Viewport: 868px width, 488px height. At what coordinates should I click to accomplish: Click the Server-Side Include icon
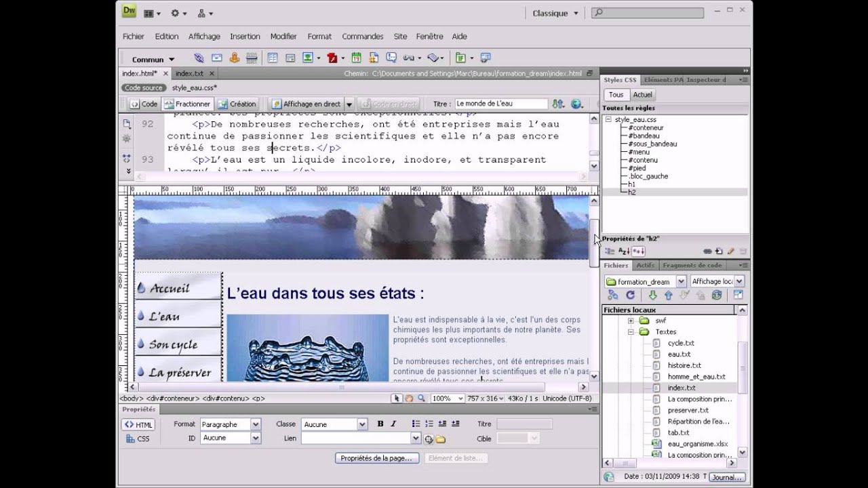click(x=374, y=58)
